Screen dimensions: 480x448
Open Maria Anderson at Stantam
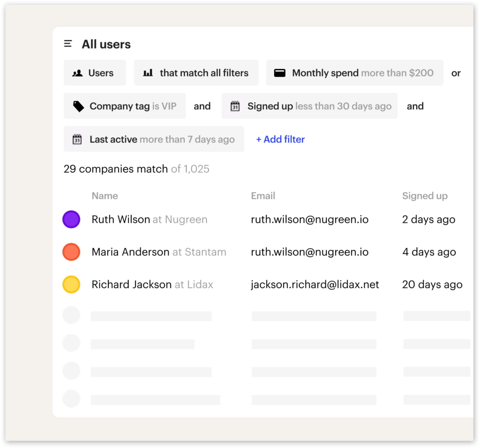click(159, 252)
